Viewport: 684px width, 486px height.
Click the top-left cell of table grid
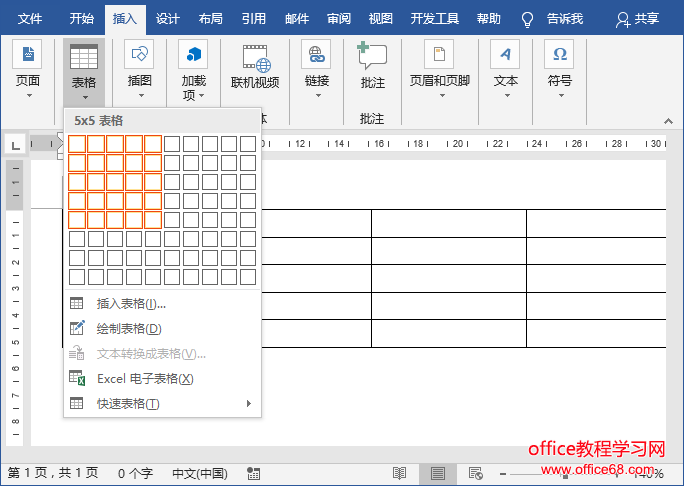(77, 144)
